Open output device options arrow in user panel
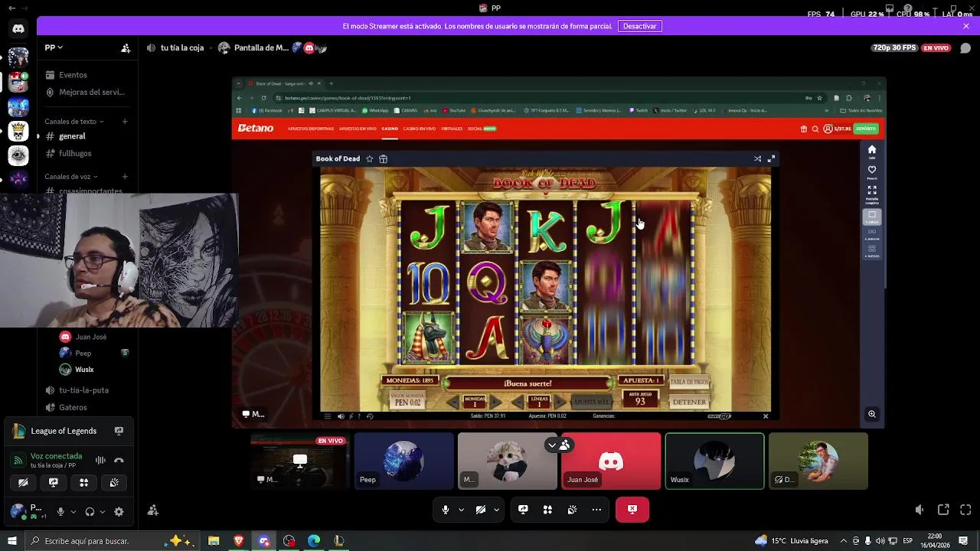Screen dimensions: 980x551 click(103, 511)
